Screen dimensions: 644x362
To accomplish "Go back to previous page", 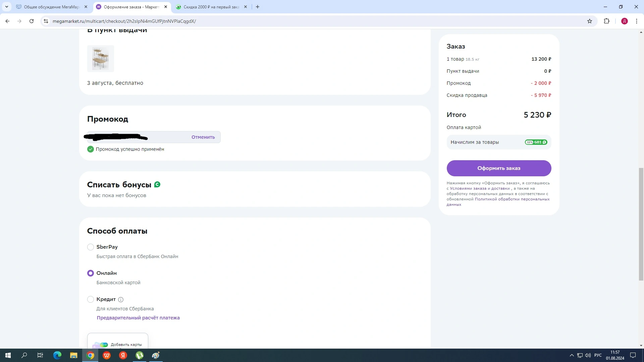I will coord(7,21).
